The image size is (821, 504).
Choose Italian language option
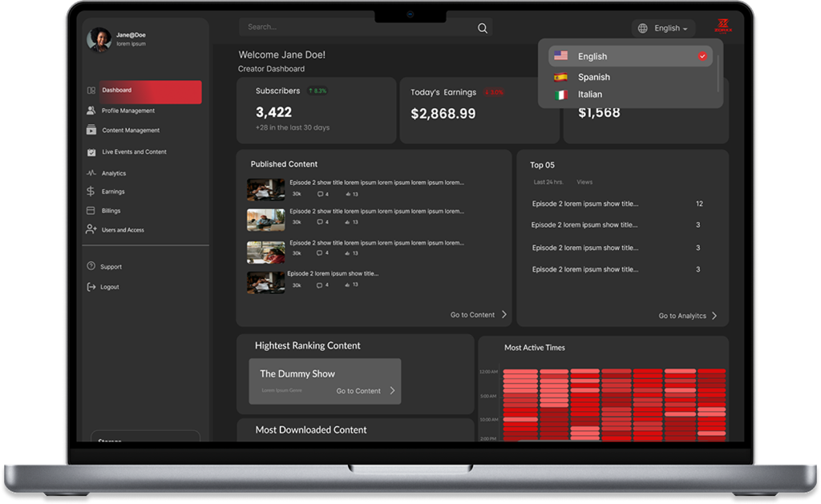click(x=589, y=95)
